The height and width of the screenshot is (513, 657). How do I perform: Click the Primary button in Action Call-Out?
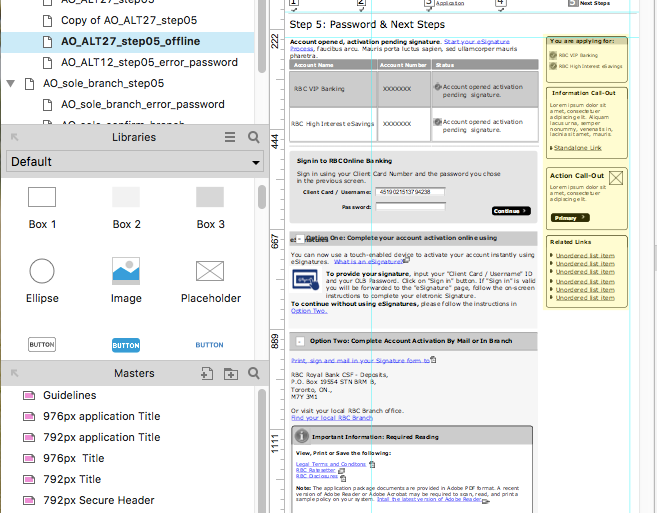[x=570, y=218]
